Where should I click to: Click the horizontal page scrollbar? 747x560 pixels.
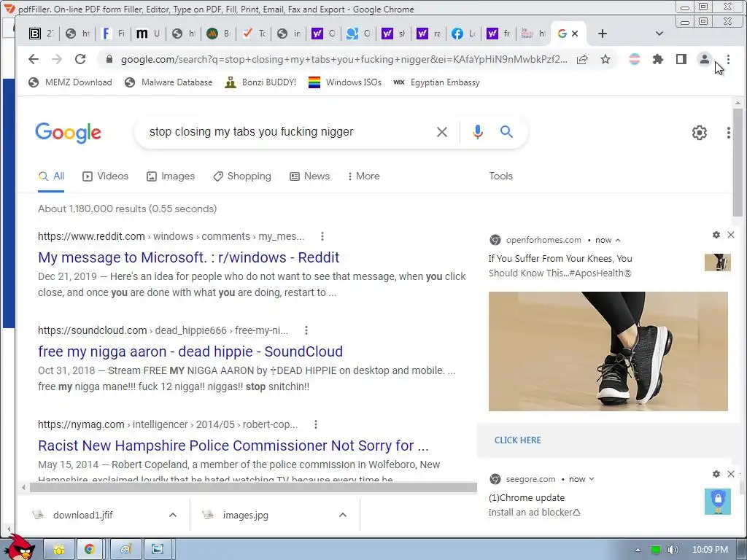253,487
